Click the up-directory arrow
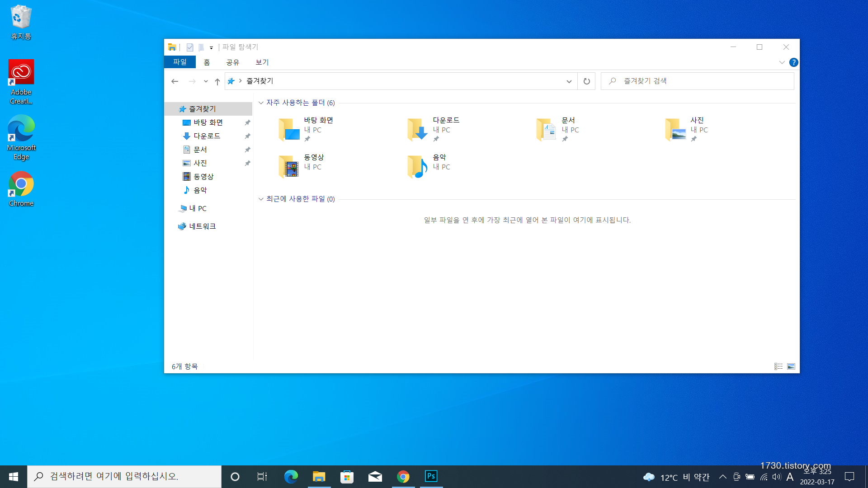868x488 pixels. [217, 81]
